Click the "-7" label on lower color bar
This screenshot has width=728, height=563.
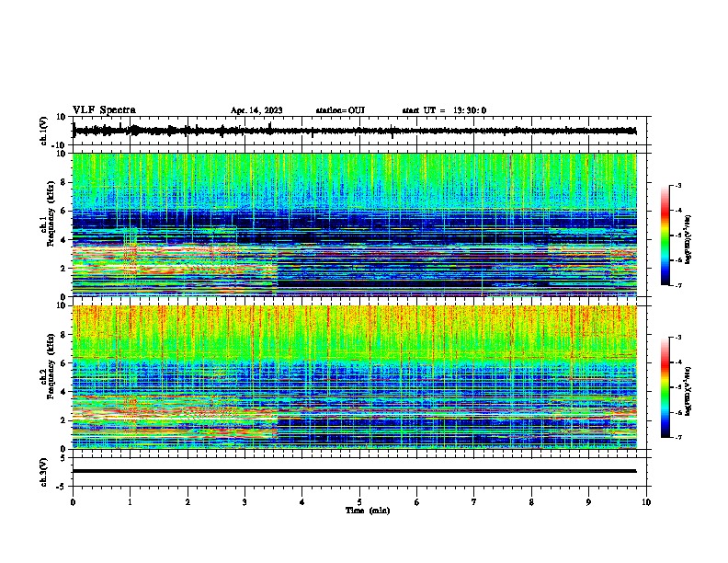point(677,438)
